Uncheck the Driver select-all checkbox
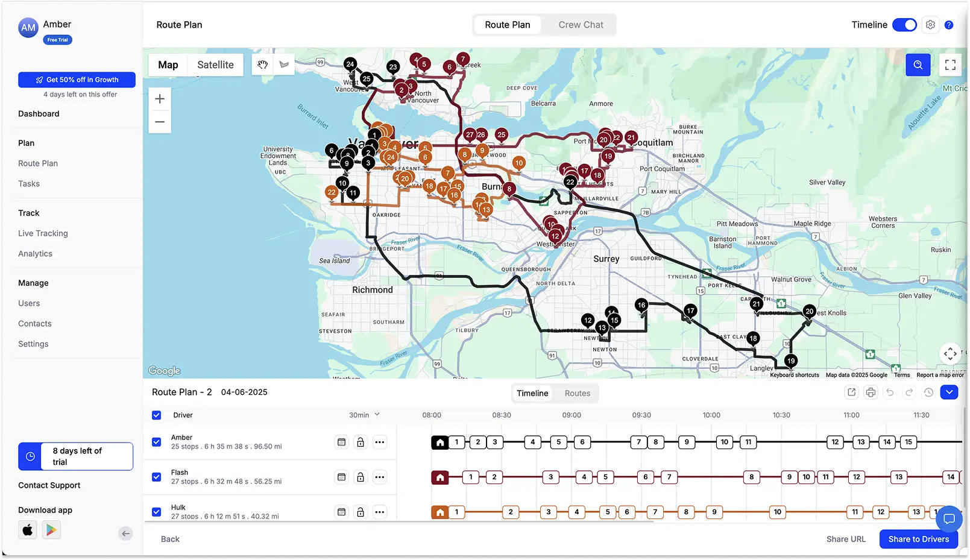This screenshot has height=560, width=970. [x=156, y=415]
